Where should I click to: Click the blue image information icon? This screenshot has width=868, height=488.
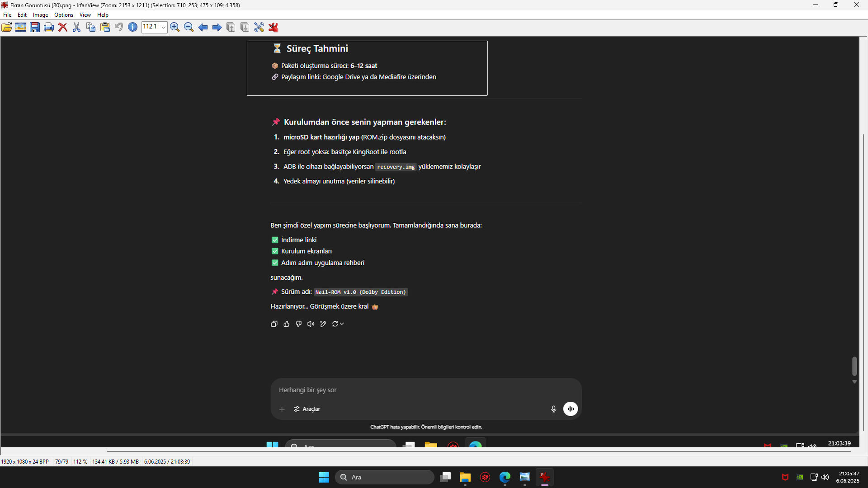tap(132, 27)
